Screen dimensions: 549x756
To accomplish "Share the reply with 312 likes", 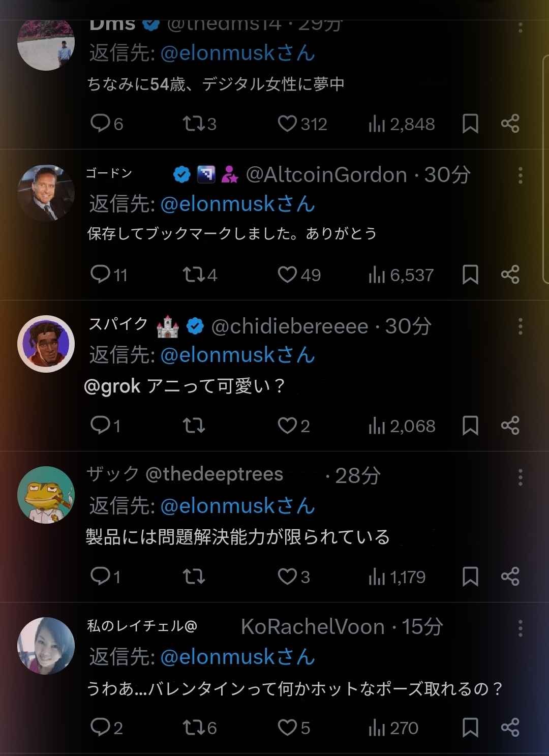I will (510, 124).
